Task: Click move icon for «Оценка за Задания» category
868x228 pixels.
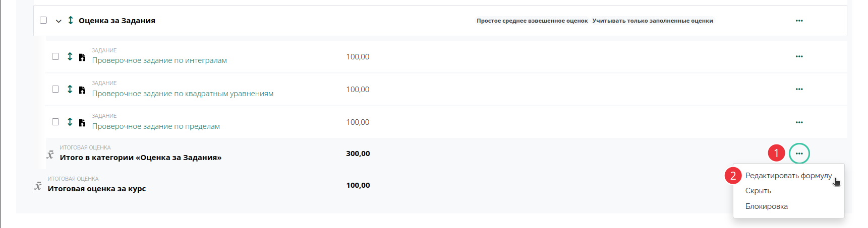Action: [x=71, y=20]
